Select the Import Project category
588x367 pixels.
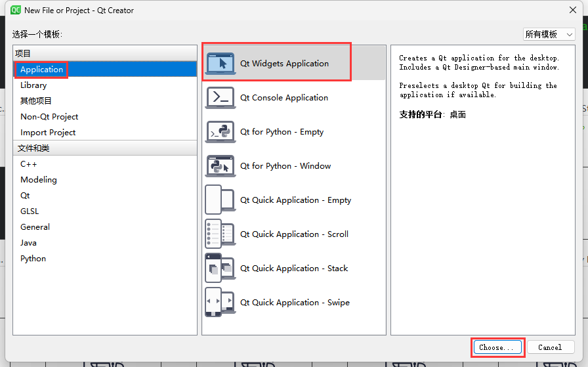[105, 133]
